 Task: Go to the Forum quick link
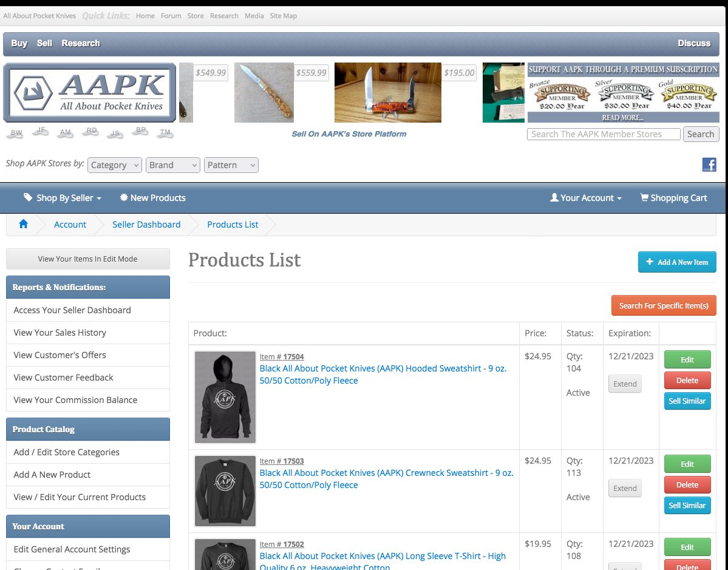171,16
